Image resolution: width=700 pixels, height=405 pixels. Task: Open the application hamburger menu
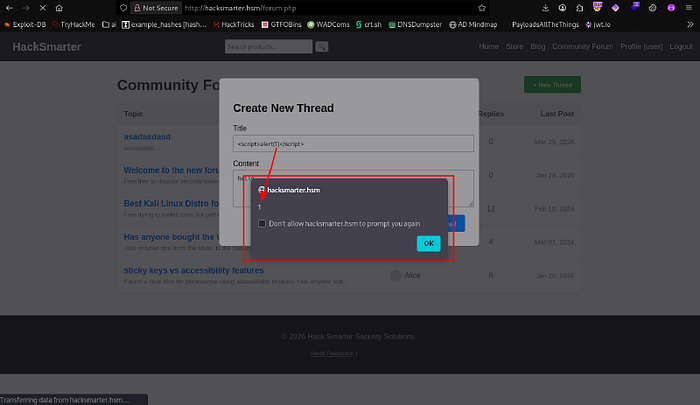tap(689, 8)
